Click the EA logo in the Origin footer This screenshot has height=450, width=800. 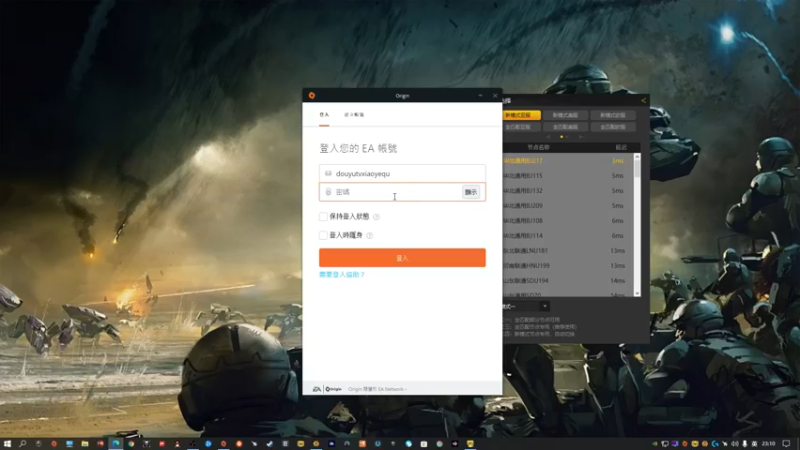(316, 389)
